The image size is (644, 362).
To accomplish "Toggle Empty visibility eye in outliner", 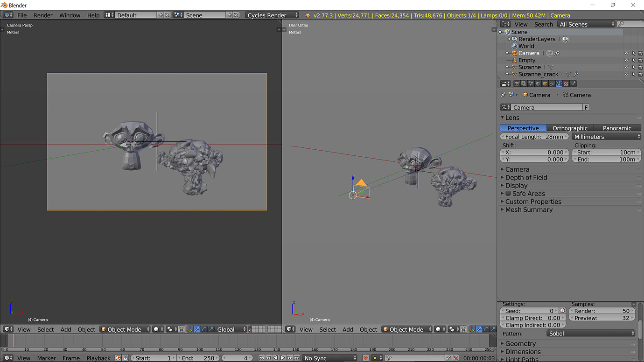I will click(627, 60).
